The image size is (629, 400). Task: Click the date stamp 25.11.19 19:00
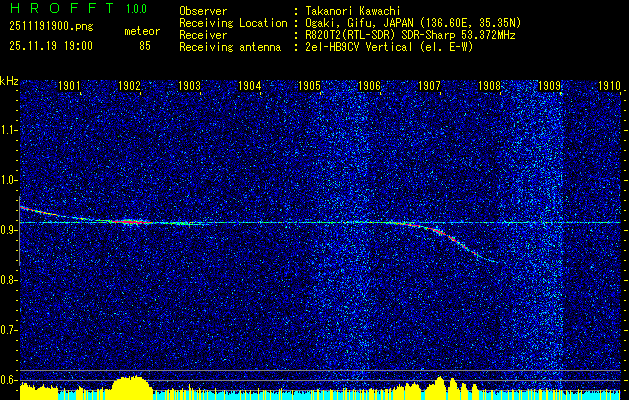[x=51, y=46]
